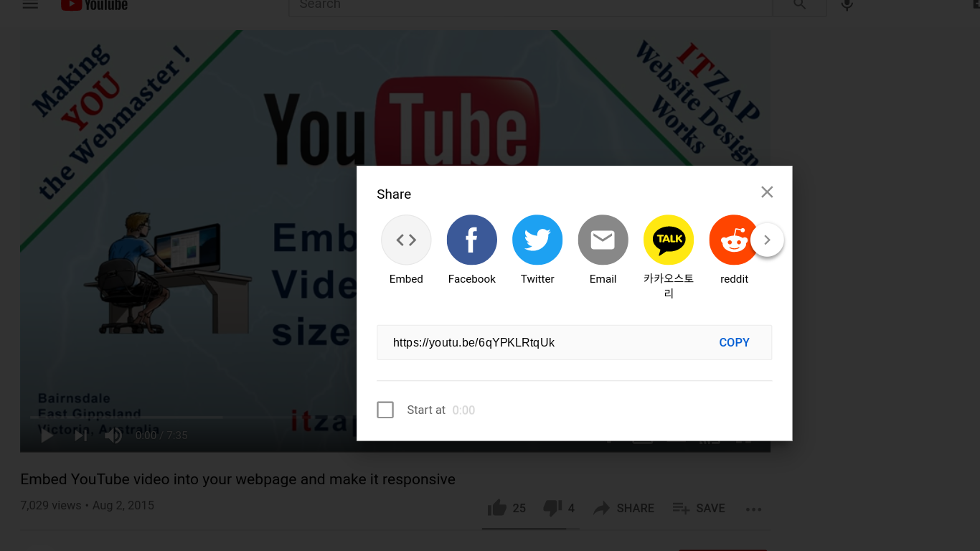Choose the Email share option

(x=603, y=240)
